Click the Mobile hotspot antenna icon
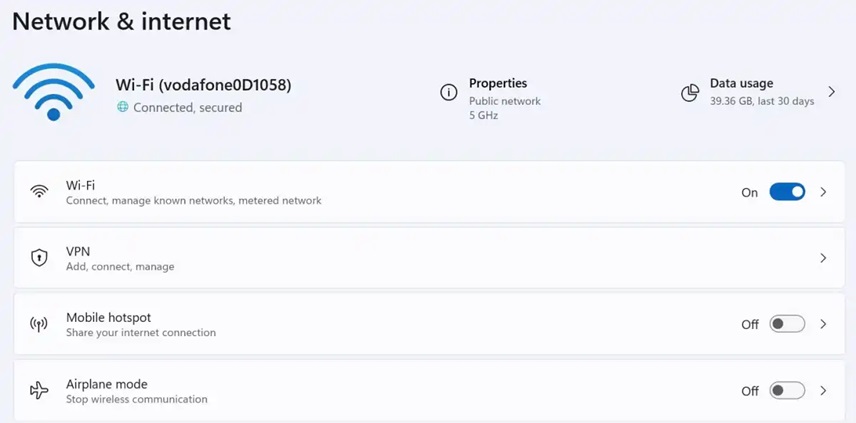The height and width of the screenshot is (423, 856). tap(39, 324)
